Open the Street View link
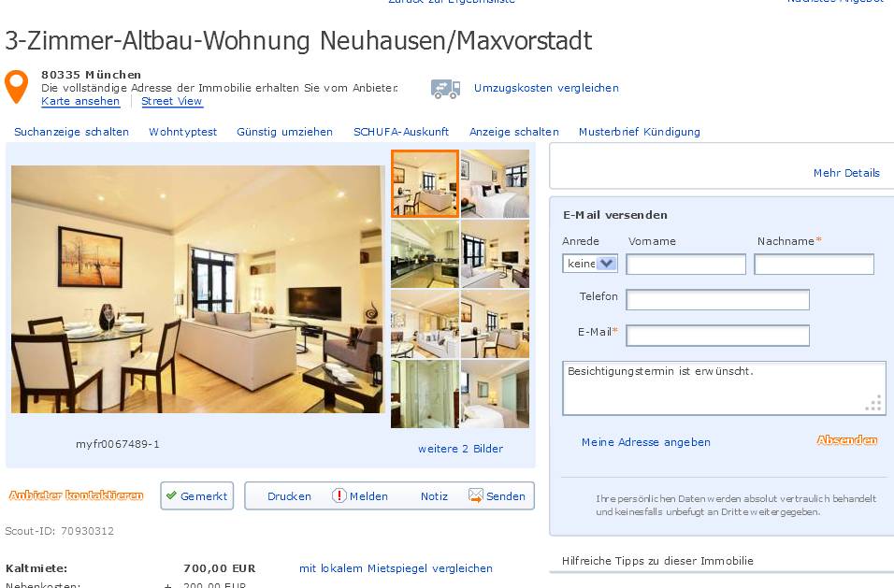Image resolution: width=894 pixels, height=588 pixels. coord(172,101)
